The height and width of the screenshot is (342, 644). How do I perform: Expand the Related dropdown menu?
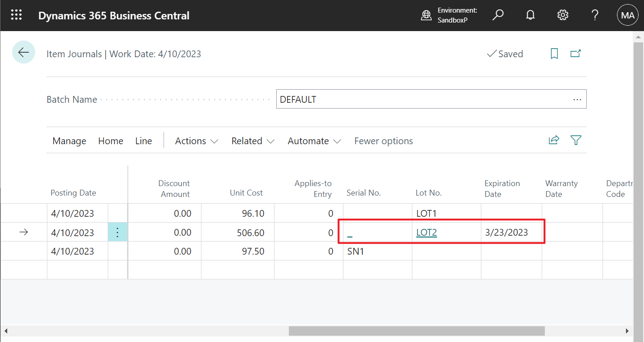coord(252,141)
